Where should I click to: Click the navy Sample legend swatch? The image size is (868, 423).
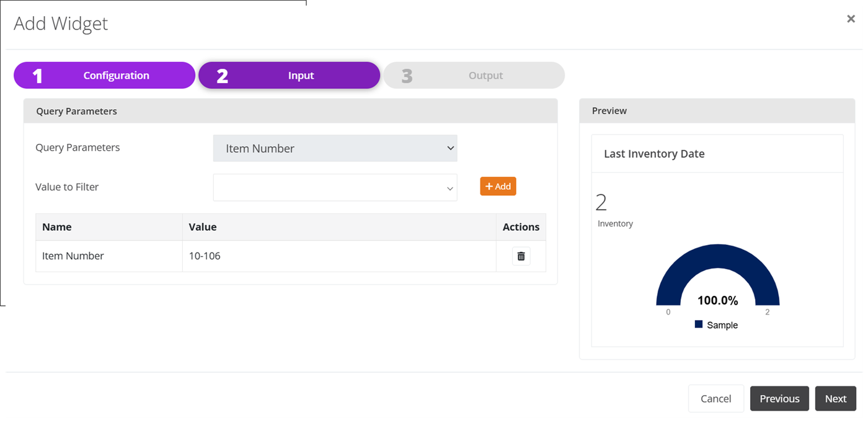(x=699, y=324)
